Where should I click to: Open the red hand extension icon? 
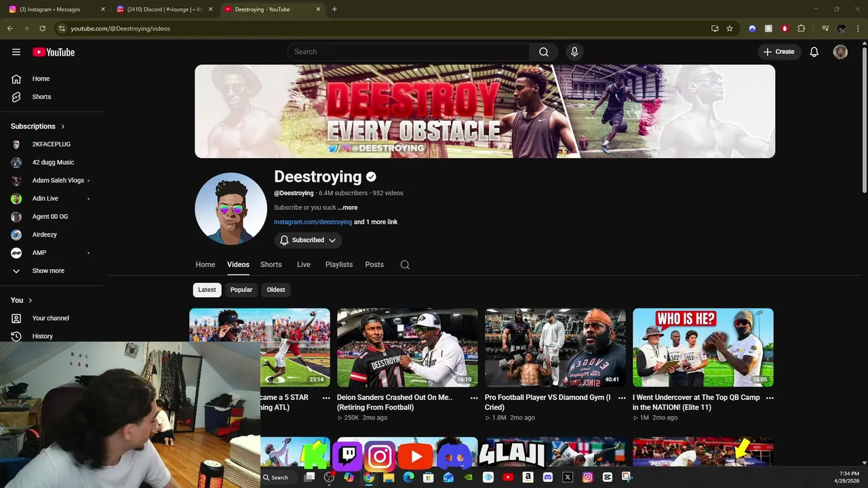click(x=785, y=28)
